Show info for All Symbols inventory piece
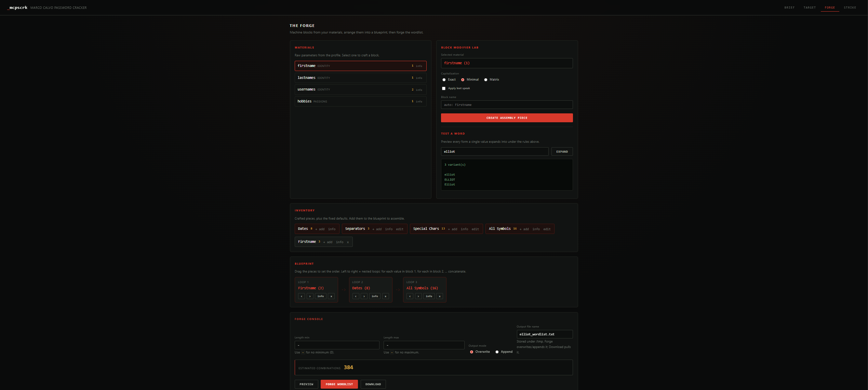 point(536,229)
